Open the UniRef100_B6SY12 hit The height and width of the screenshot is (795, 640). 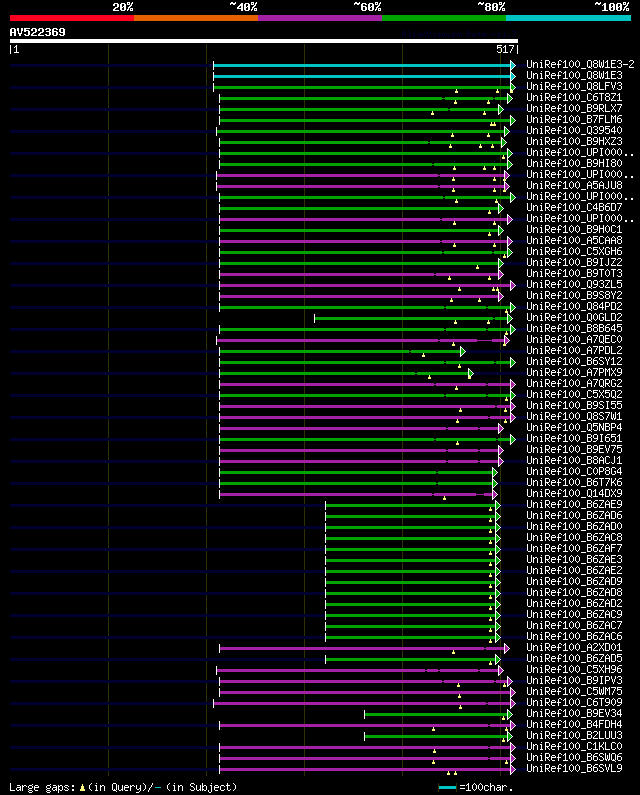point(574,362)
